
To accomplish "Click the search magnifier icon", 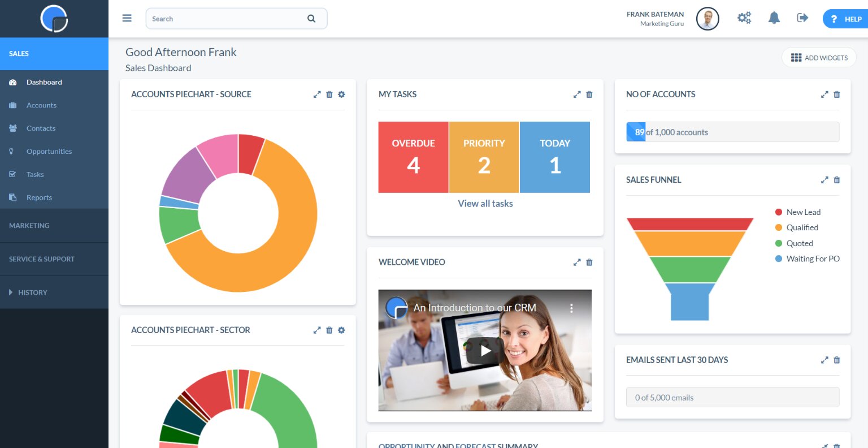I will pos(311,19).
